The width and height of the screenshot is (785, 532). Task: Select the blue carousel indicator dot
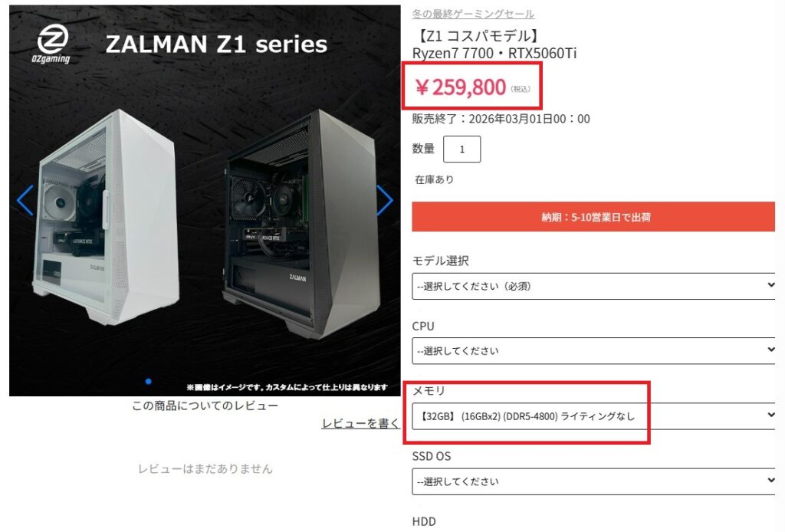tap(148, 381)
